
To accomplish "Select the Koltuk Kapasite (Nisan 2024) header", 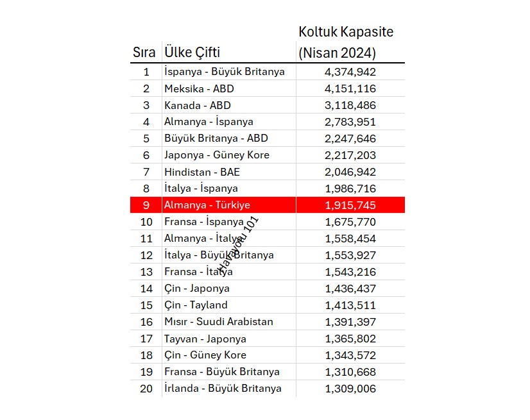I will click(346, 42).
